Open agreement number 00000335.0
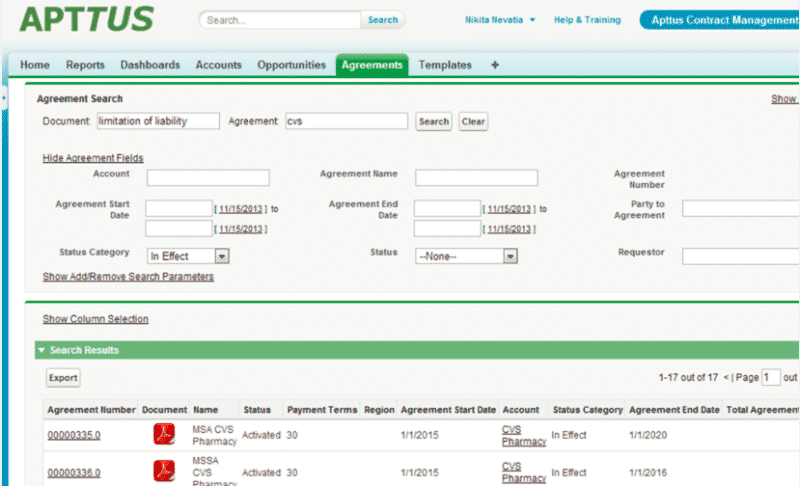 73,435
